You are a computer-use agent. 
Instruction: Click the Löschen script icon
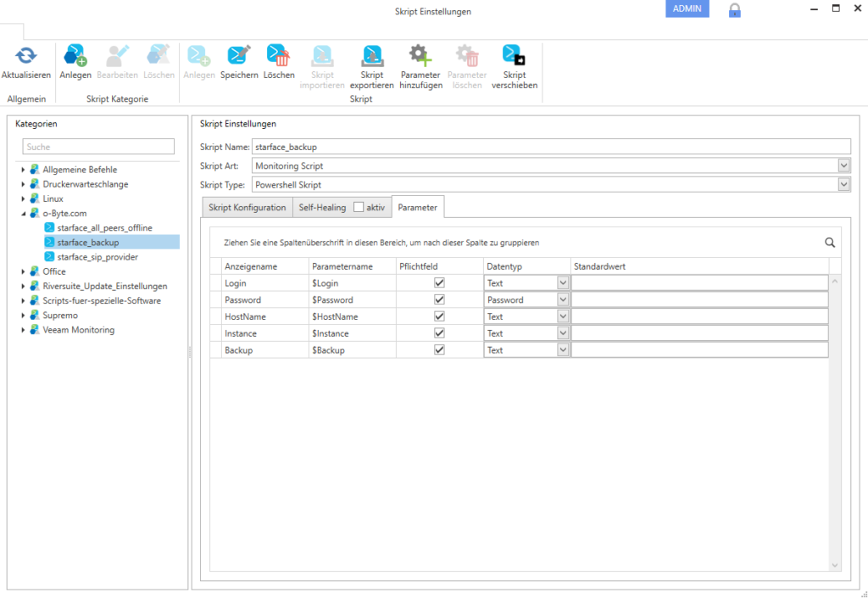pos(278,56)
